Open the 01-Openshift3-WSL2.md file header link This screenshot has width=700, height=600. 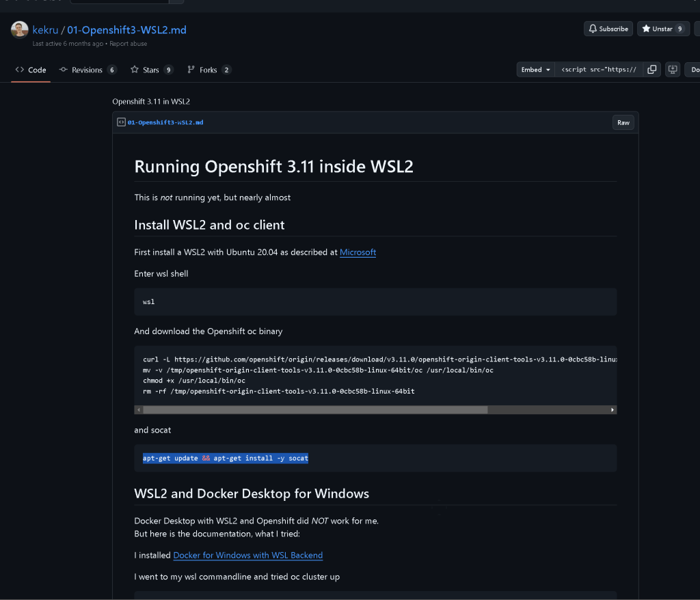[165, 122]
